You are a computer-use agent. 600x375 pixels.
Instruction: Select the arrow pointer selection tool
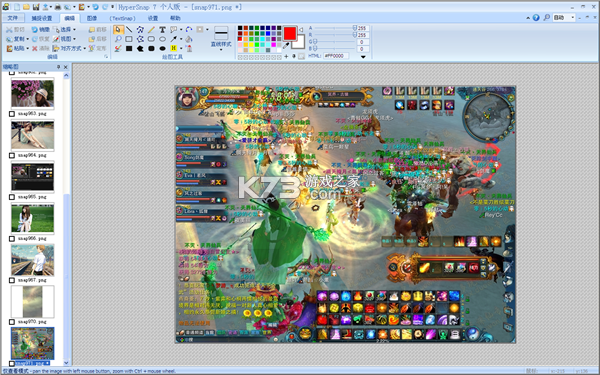coord(118,29)
